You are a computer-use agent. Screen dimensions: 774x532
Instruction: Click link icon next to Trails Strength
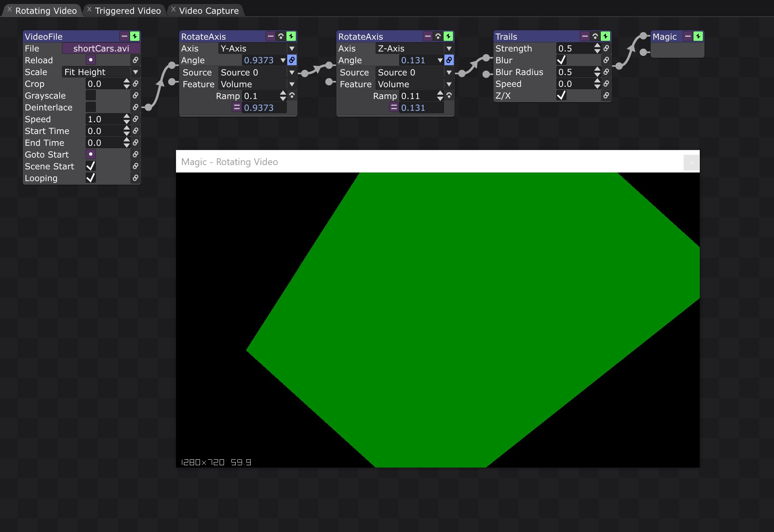point(606,48)
